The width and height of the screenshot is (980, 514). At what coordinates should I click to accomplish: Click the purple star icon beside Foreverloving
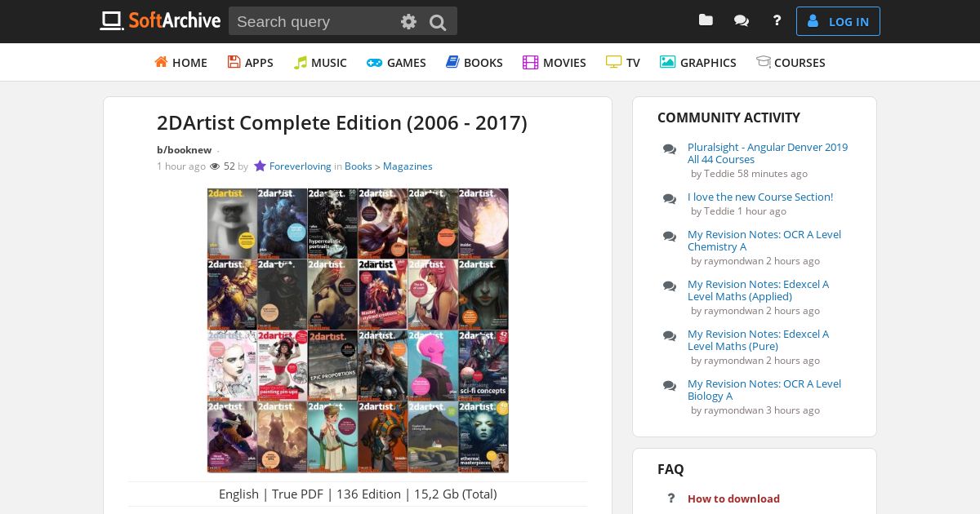click(x=260, y=166)
